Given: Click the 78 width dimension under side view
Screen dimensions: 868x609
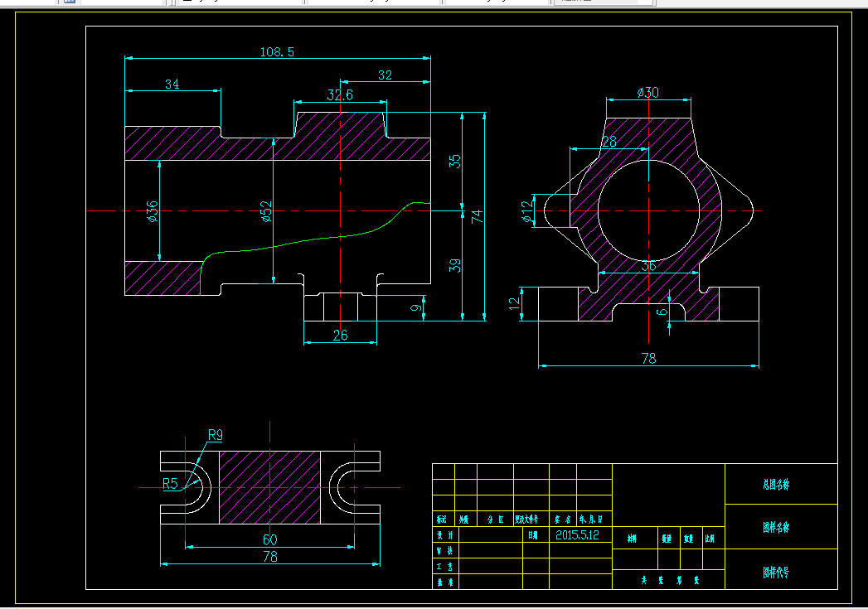Looking at the screenshot, I should 649,359.
